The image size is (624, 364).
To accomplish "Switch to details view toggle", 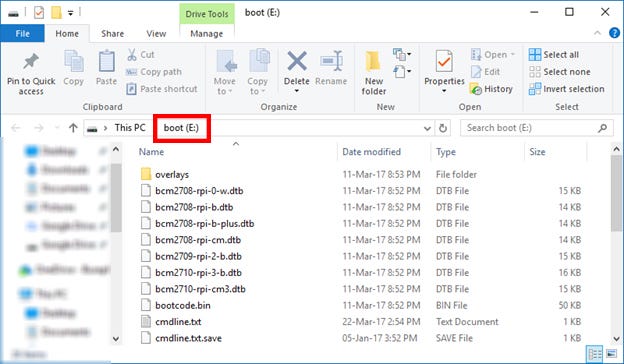I will (x=595, y=353).
